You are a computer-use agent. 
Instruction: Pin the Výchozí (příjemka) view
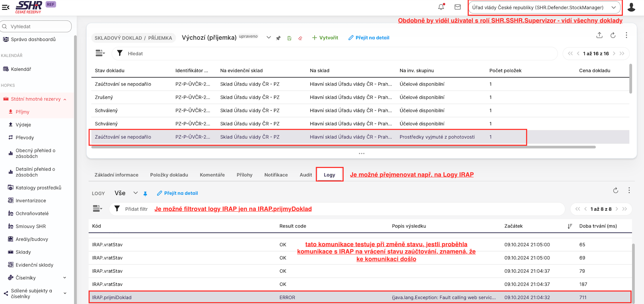278,38
